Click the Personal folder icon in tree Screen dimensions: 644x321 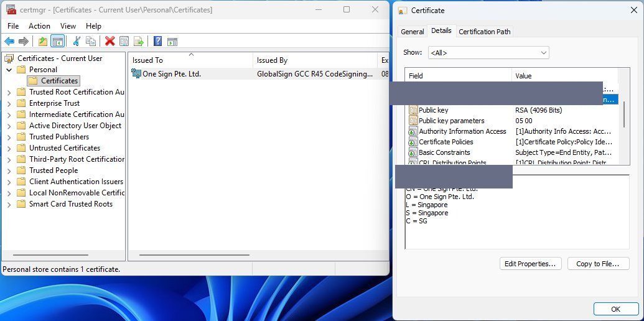coord(21,70)
